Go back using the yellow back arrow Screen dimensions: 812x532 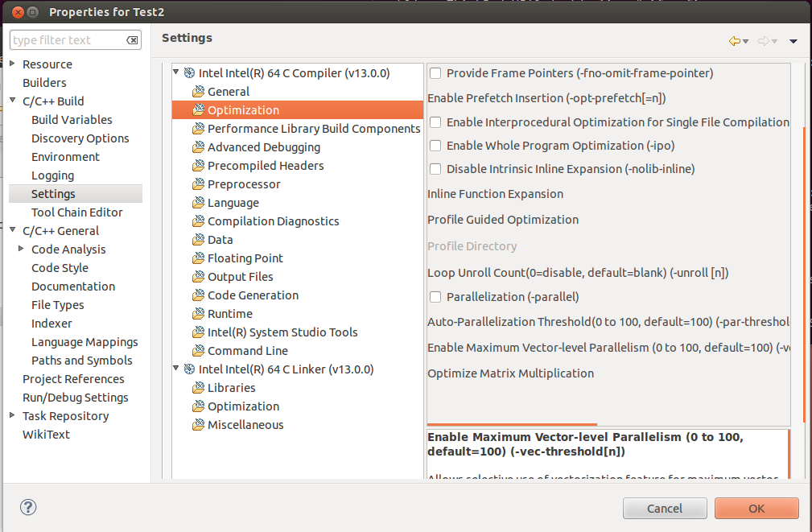(x=734, y=41)
